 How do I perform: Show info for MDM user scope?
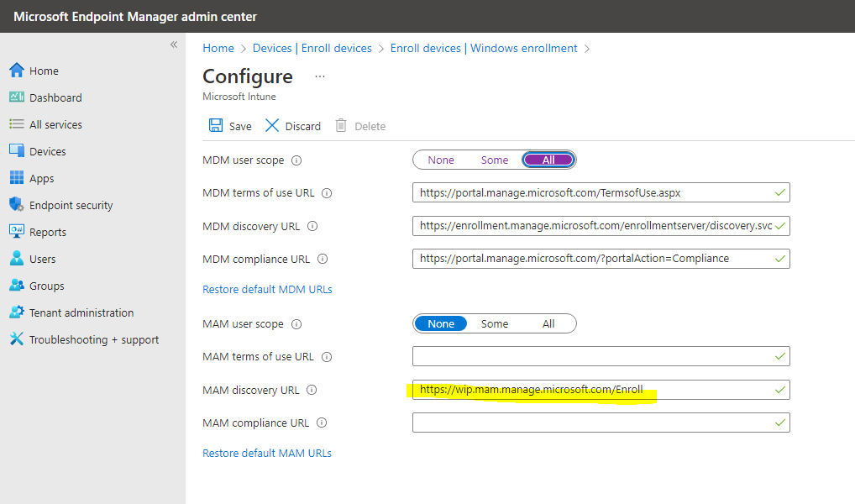296,160
